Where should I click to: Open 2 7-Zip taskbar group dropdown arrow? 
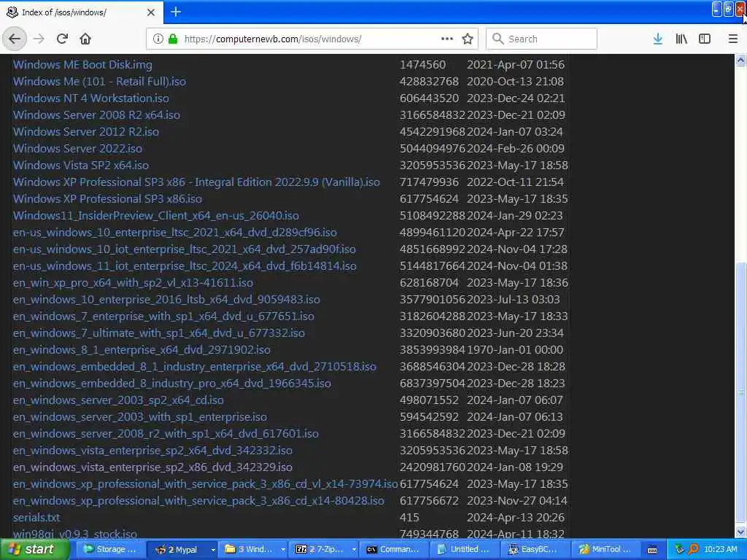(354, 550)
